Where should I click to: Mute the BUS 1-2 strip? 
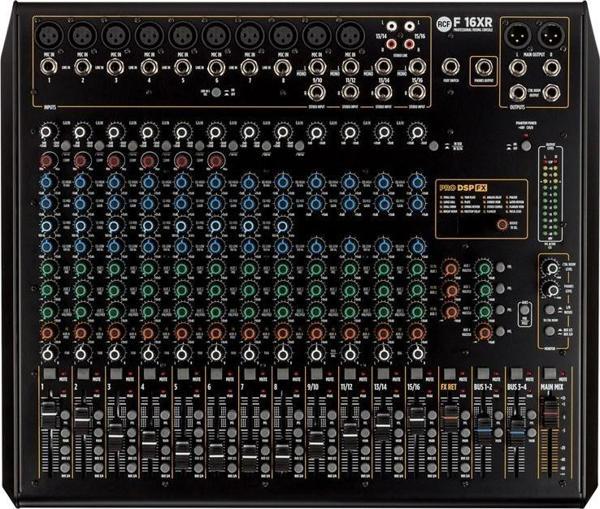point(483,374)
